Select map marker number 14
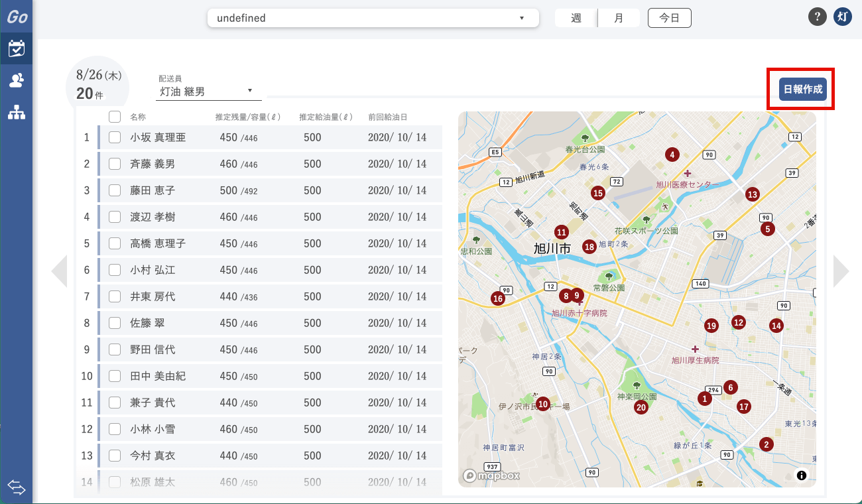This screenshot has width=862, height=504. (x=776, y=326)
